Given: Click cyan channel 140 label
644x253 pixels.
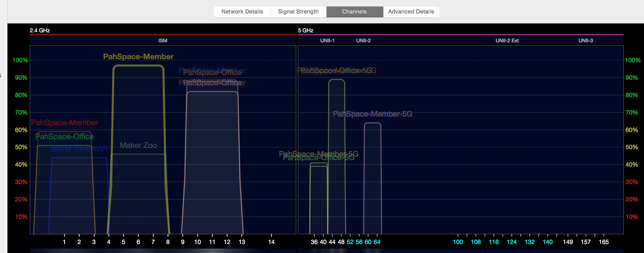Looking at the screenshot, I should [x=547, y=242].
